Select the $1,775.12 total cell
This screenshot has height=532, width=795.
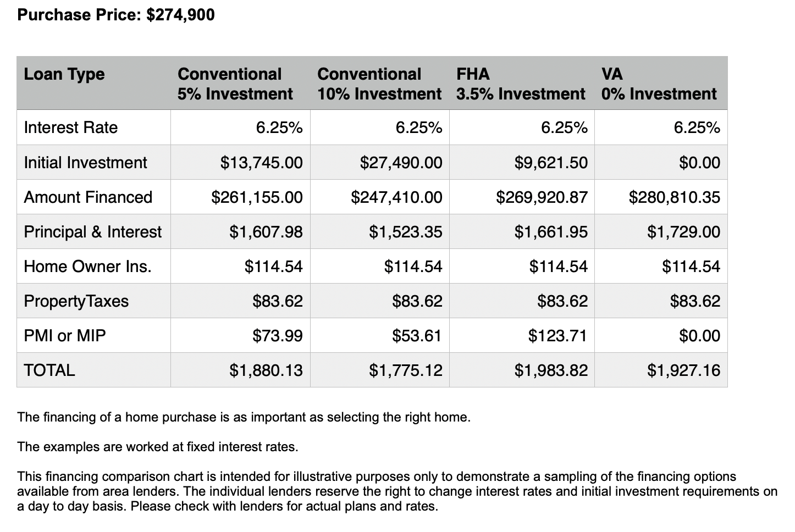(406, 370)
